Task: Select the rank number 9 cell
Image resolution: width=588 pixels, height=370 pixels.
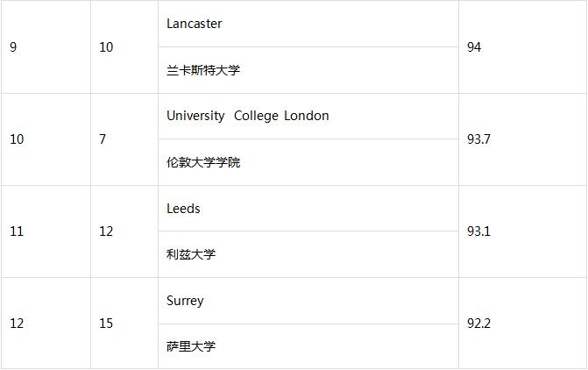Action: [x=13, y=47]
